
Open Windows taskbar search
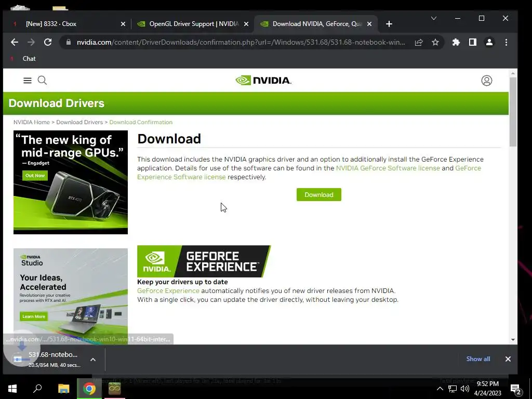(37, 389)
